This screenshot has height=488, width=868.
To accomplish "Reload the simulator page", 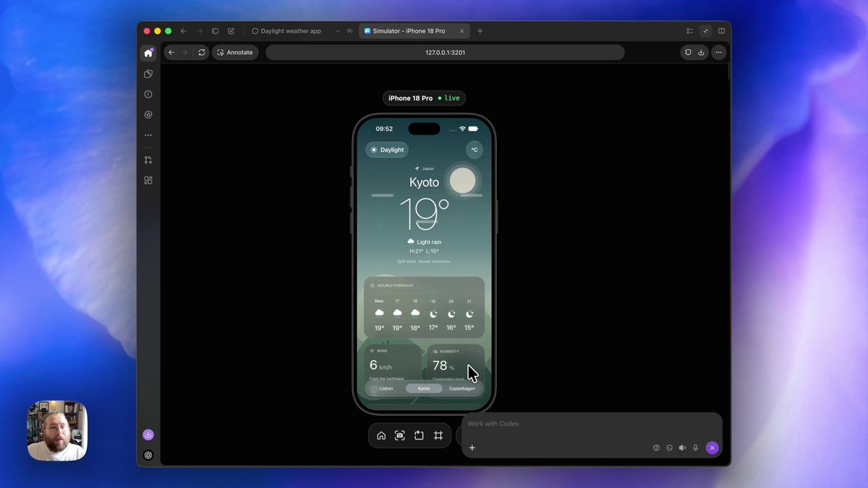I will 202,52.
